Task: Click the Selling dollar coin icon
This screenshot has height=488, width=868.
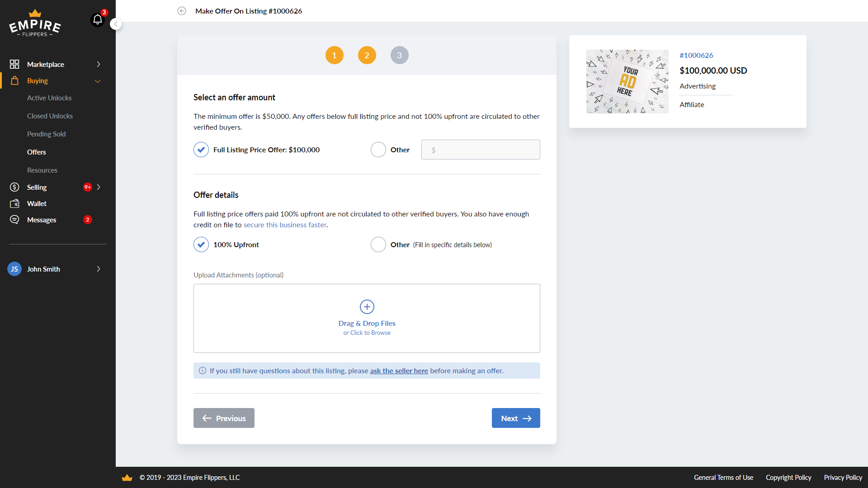Action: 14,187
